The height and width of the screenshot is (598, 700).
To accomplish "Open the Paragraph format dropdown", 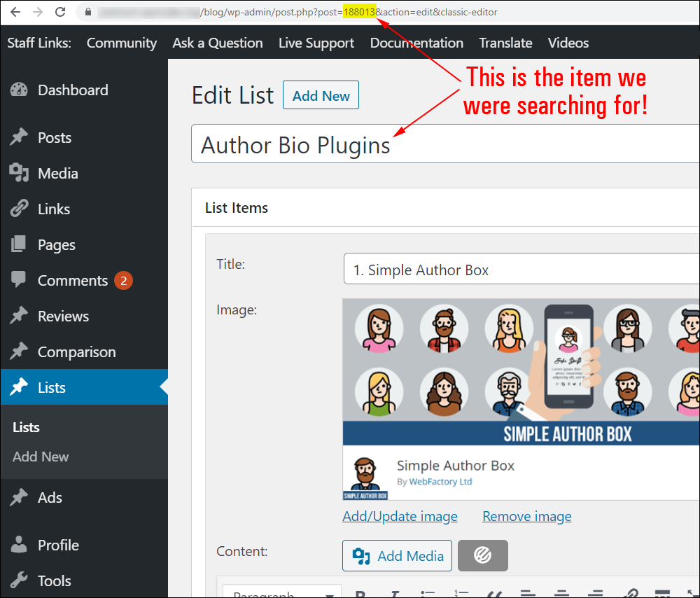I will 281,592.
